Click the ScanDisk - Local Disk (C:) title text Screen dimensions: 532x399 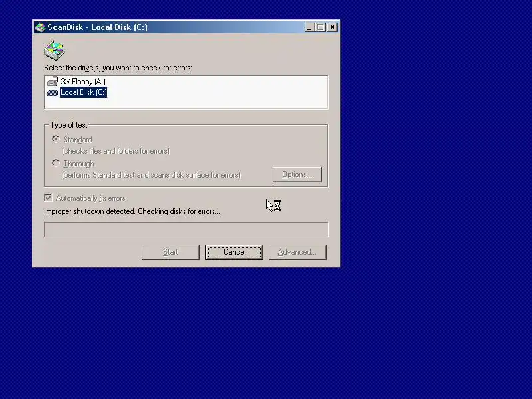pos(97,27)
